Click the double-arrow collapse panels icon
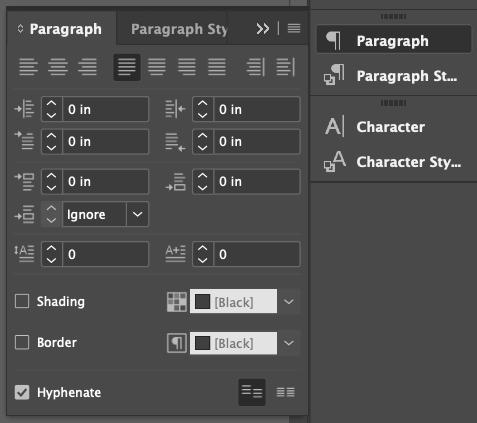This screenshot has width=477, height=423. point(263,29)
